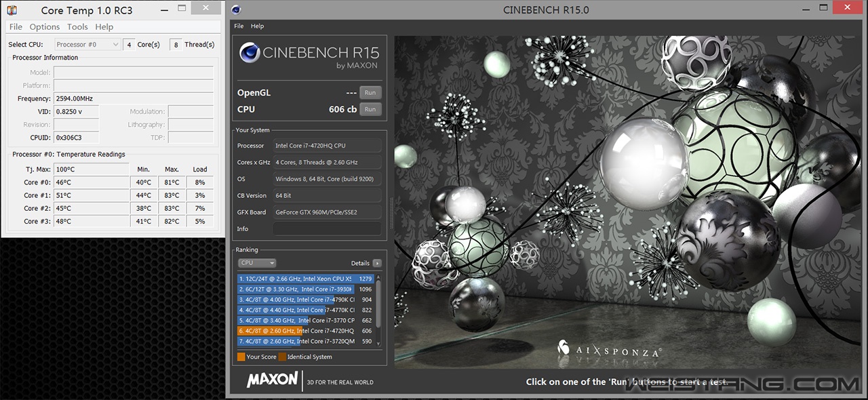Open the File menu in Cinebench
Image resolution: width=868 pixels, height=400 pixels.
(x=239, y=26)
